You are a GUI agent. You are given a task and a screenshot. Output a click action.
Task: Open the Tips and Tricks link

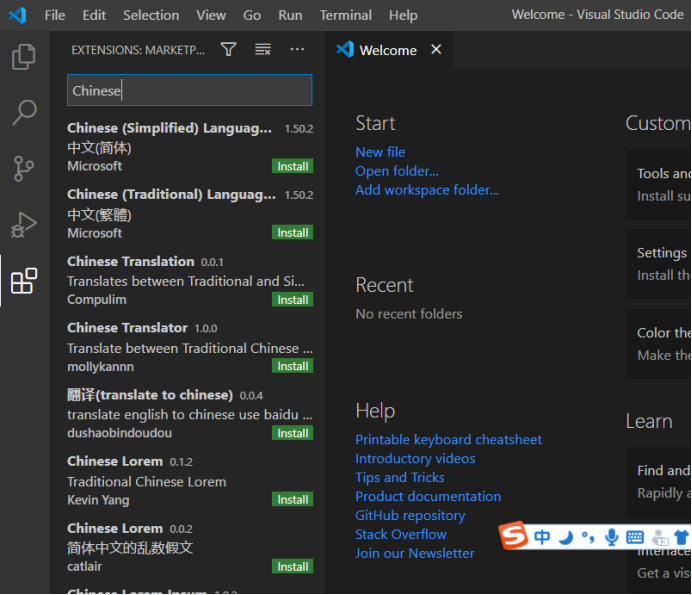[x=400, y=478]
